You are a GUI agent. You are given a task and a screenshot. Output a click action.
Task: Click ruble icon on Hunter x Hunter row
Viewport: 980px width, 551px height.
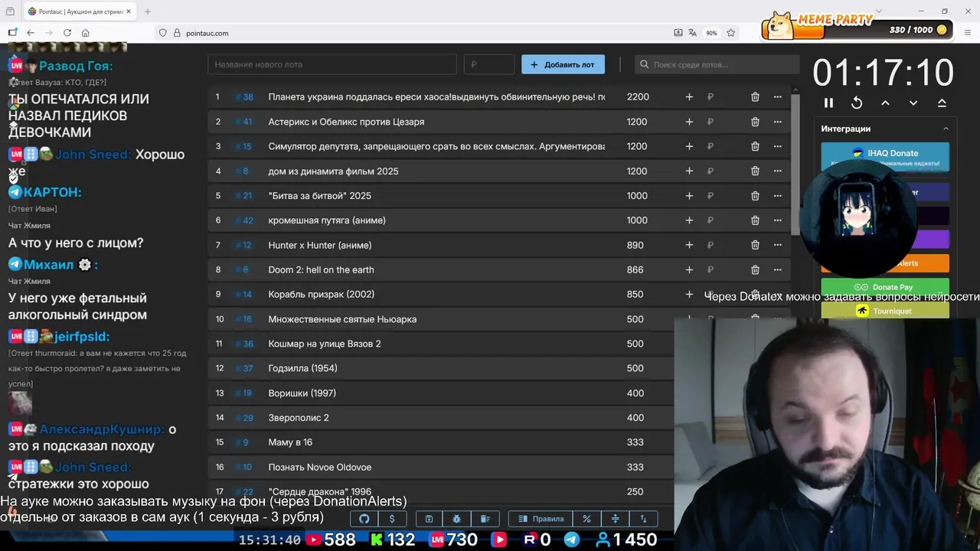710,245
